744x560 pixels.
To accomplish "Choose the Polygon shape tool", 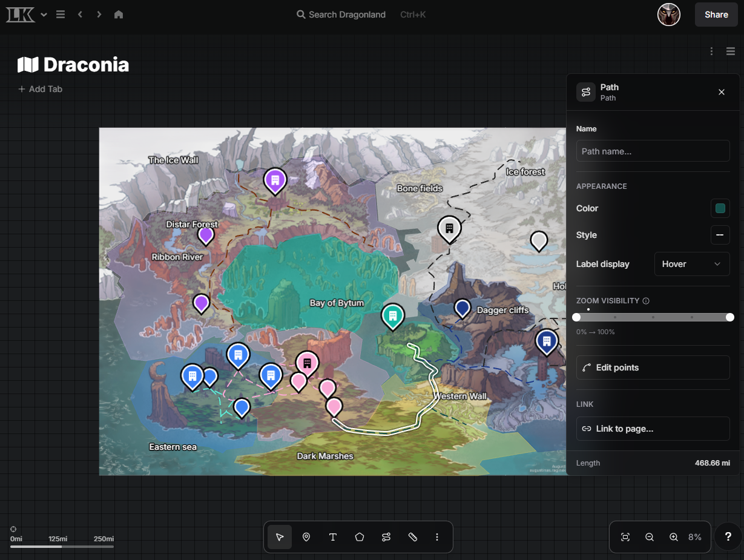I will 360,537.
